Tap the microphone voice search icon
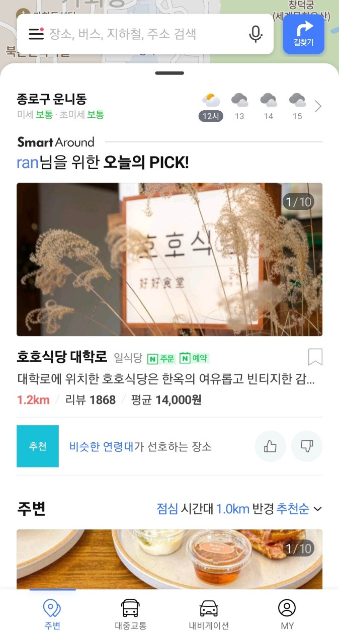Screen dimensions: 339x644 click(256, 34)
